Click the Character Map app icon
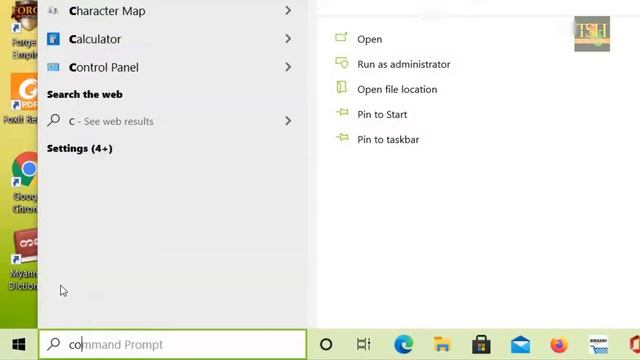The width and height of the screenshot is (640, 360). coord(53,11)
